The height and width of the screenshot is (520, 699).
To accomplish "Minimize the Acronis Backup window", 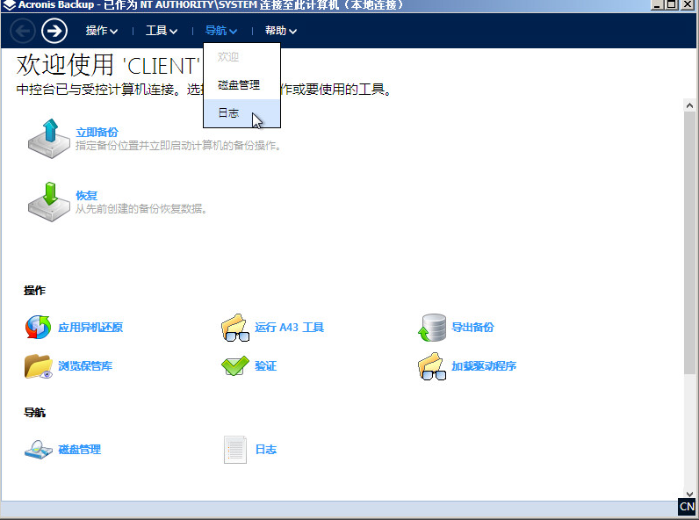I will [657, 5].
